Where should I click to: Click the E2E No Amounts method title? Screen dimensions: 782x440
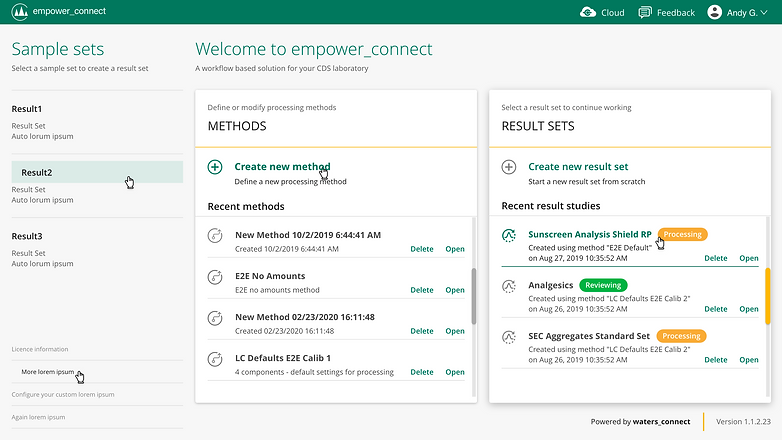tap(270, 276)
